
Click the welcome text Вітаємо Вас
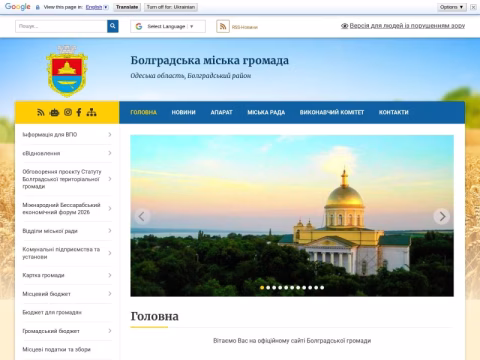(x=292, y=341)
